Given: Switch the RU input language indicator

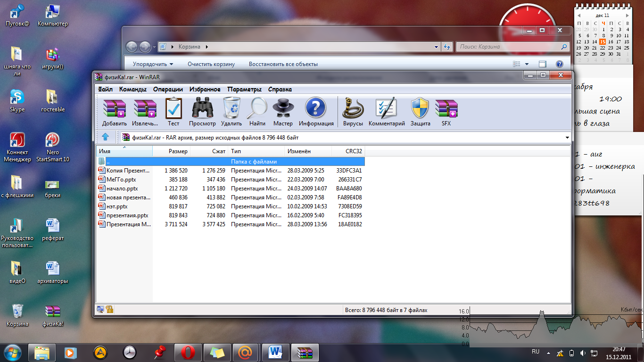Looking at the screenshot, I should point(536,352).
